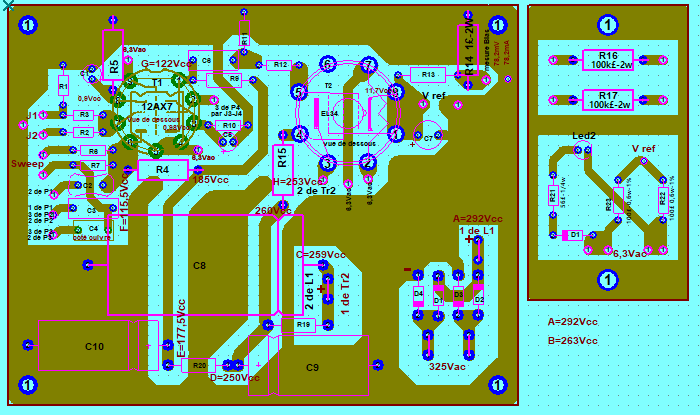Select resistor R19 near C9
This screenshot has width=700, height=415.
point(300,326)
